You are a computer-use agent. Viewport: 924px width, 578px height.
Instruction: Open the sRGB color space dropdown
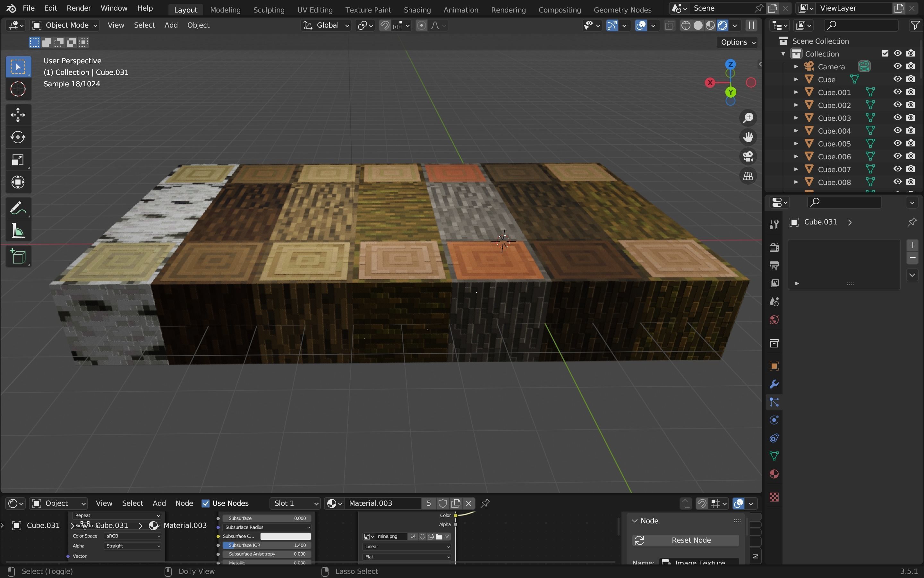132,536
